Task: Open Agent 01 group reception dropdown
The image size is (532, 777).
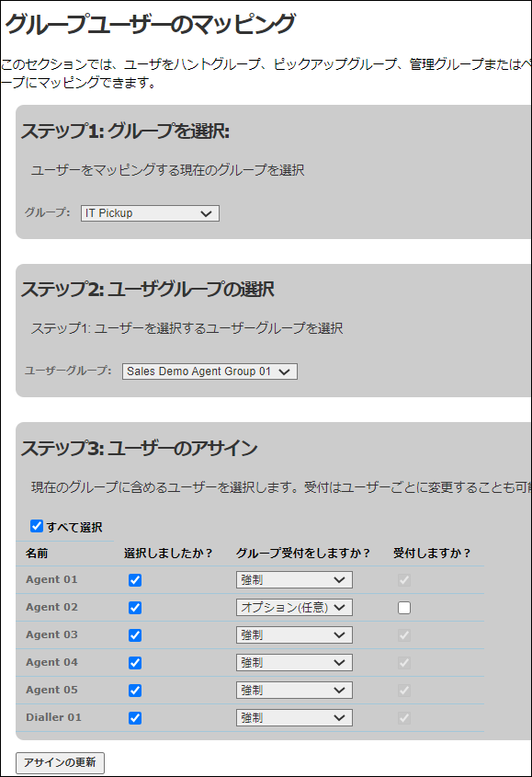Action: point(294,580)
